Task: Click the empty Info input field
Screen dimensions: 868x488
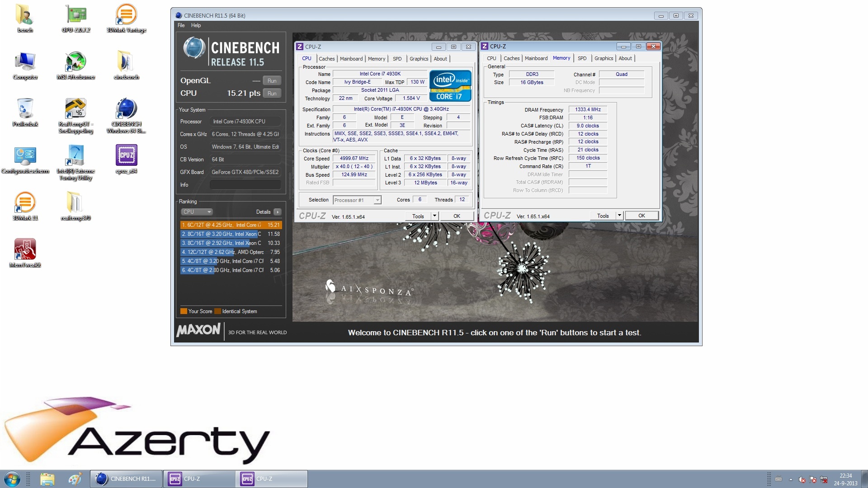Action: (x=245, y=185)
